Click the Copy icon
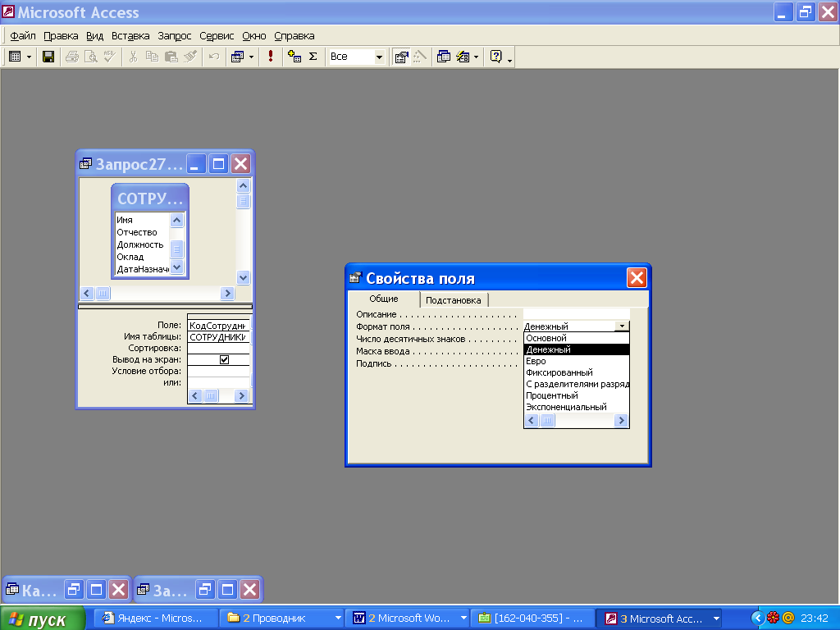Screen dimensions: 840x630 pos(152,57)
